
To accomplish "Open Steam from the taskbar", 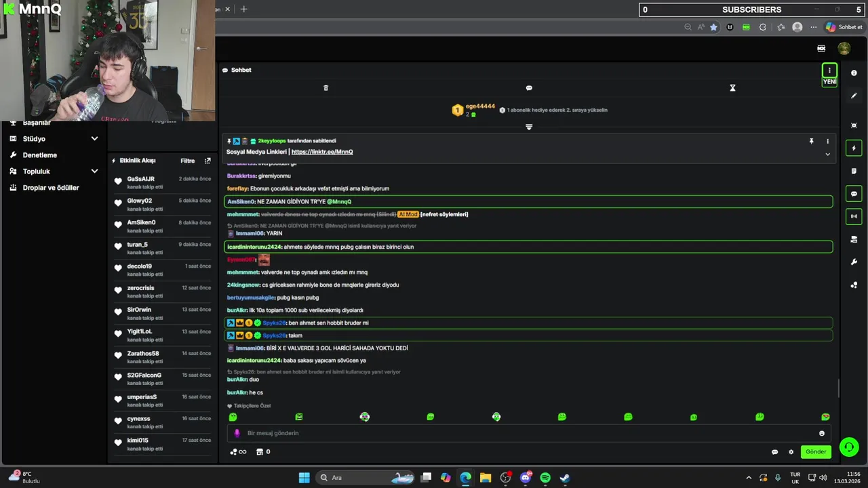I will point(565,478).
